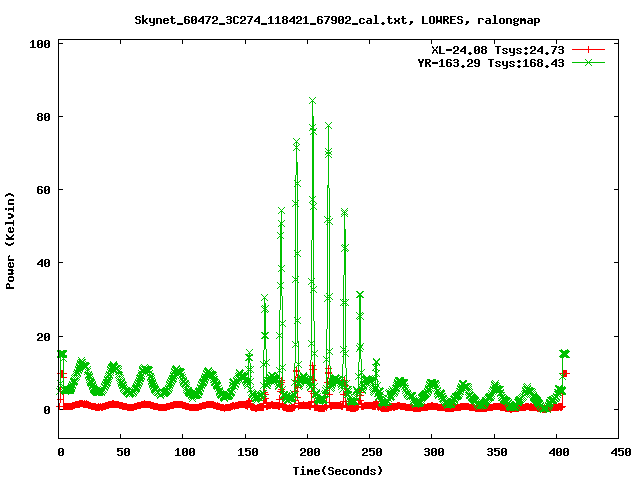640x480 pixels.
Task: Click the x-axis tick label 100
Action: [x=185, y=452]
